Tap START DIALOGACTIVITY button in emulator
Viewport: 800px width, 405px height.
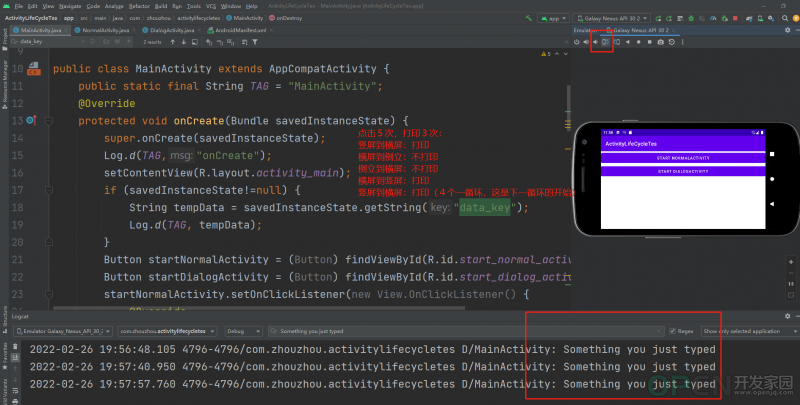[x=683, y=171]
